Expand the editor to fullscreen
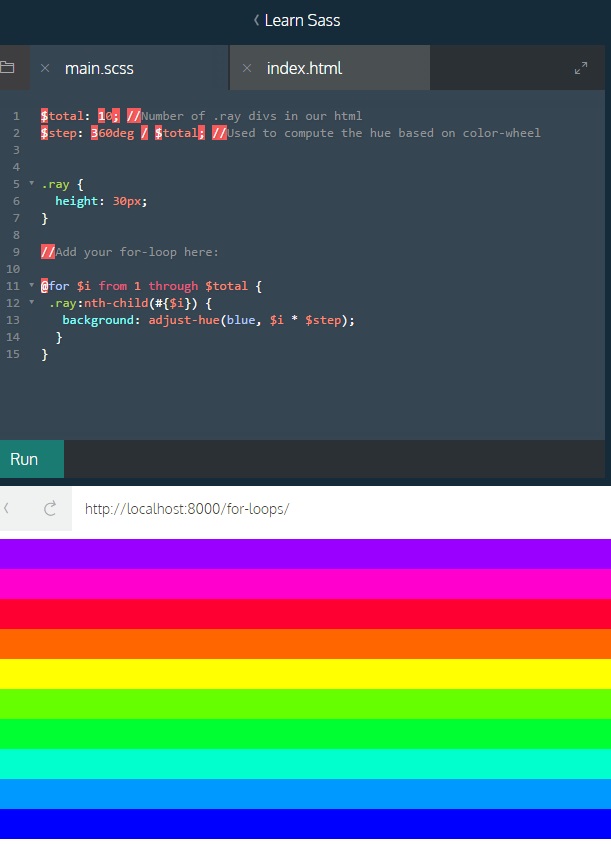Screen dimensions: 611x859 [581, 68]
